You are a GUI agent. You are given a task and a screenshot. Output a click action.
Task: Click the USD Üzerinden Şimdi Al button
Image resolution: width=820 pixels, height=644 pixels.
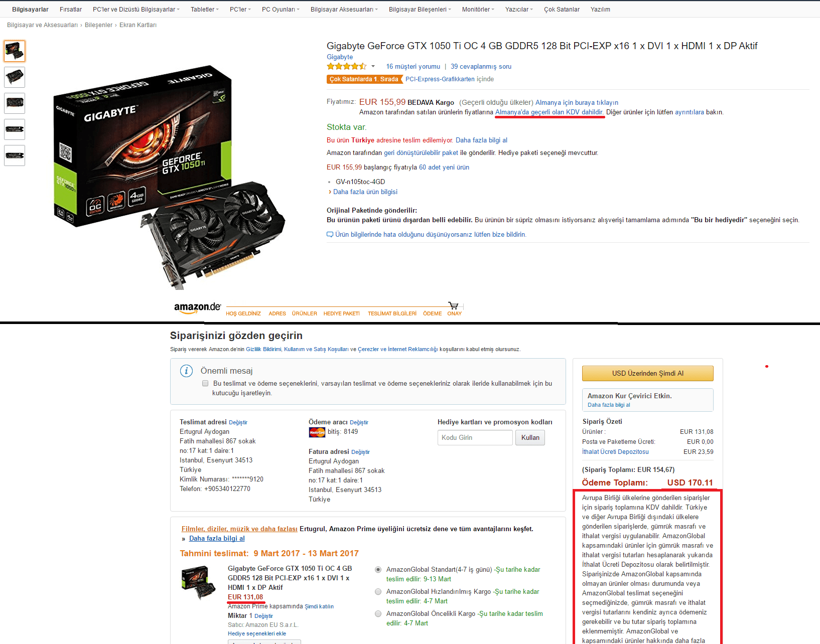(647, 373)
